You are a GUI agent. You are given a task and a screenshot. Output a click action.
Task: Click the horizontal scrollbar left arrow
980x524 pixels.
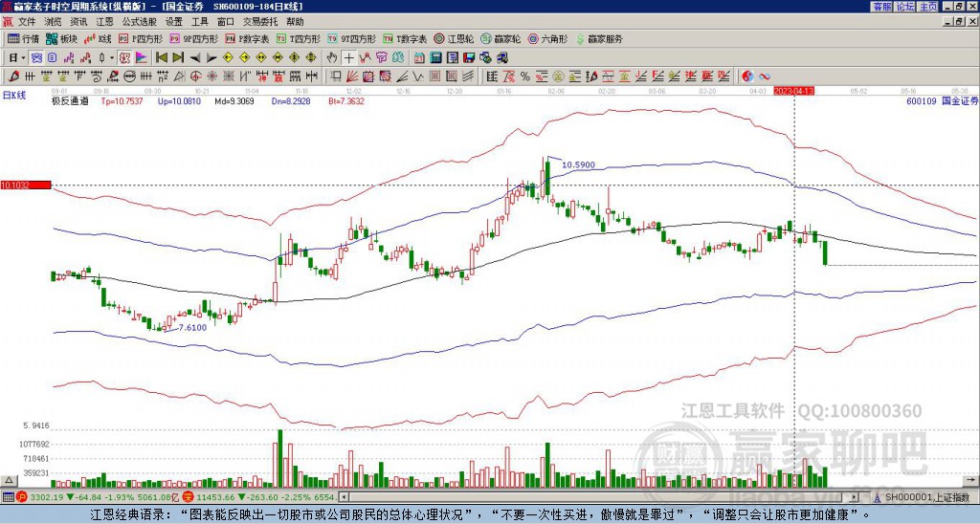(344, 497)
